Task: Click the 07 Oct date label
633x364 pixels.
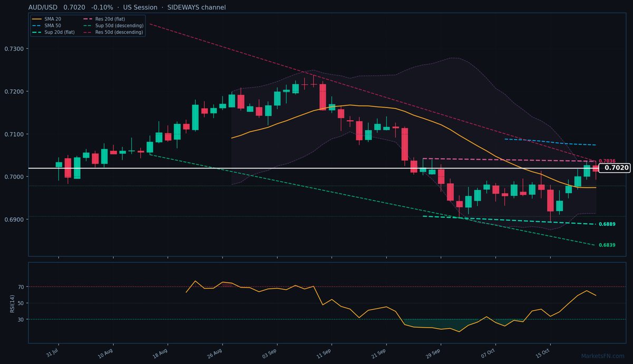Action: tap(488, 352)
